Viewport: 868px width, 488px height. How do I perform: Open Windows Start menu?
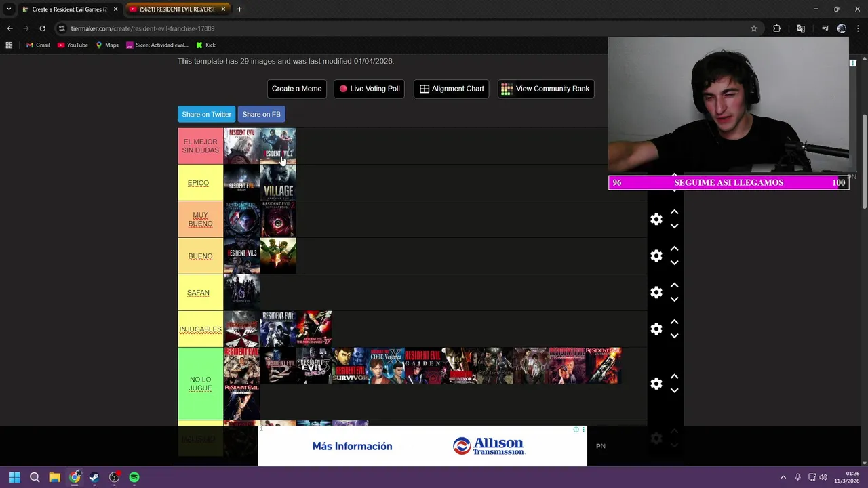(14, 477)
